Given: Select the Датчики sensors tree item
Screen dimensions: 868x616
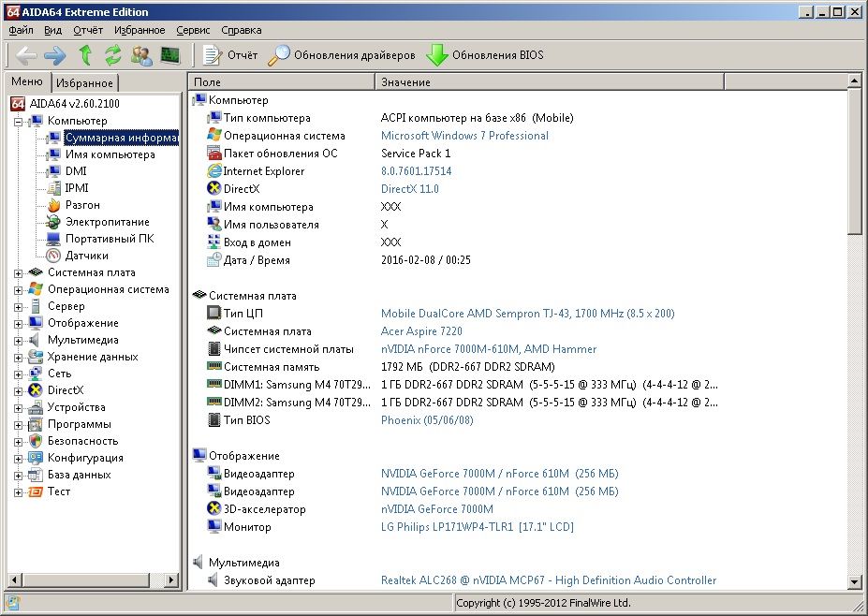Looking at the screenshot, I should [86, 256].
